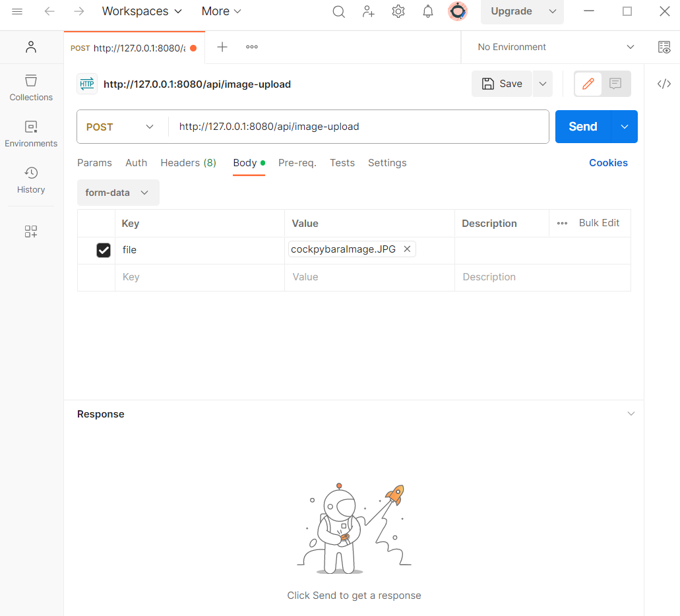Viewport: 680px width, 616px height.
Task: Click the Send button
Action: click(x=583, y=127)
